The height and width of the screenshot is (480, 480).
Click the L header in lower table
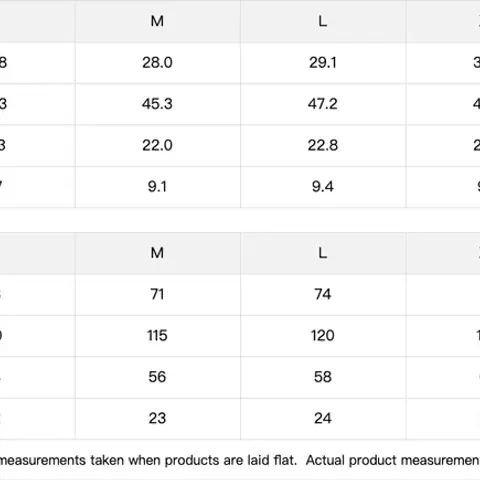pyautogui.click(x=323, y=253)
